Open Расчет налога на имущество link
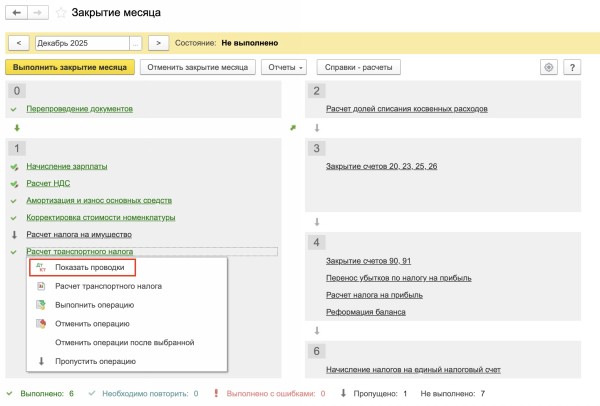 (x=79, y=234)
